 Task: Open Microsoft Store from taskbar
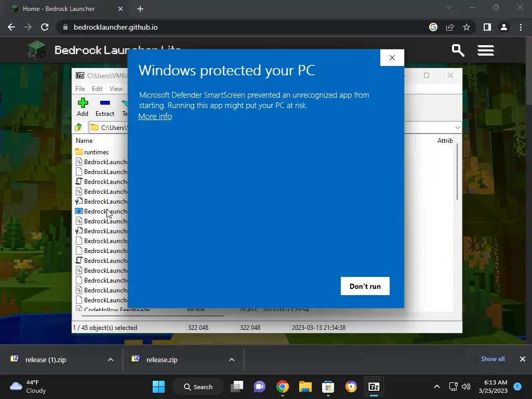(328, 387)
